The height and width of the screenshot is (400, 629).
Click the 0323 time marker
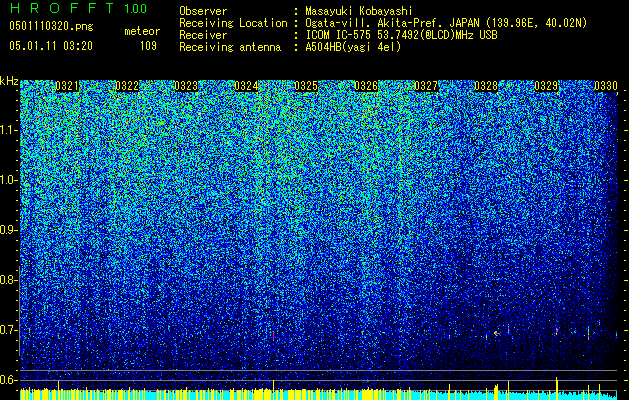click(x=186, y=86)
